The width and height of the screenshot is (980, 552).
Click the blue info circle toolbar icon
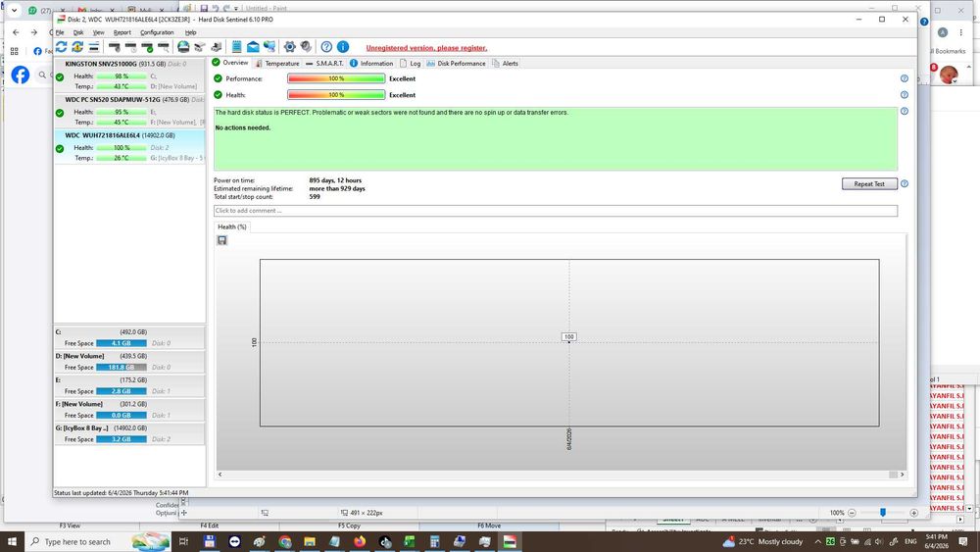[x=343, y=47]
